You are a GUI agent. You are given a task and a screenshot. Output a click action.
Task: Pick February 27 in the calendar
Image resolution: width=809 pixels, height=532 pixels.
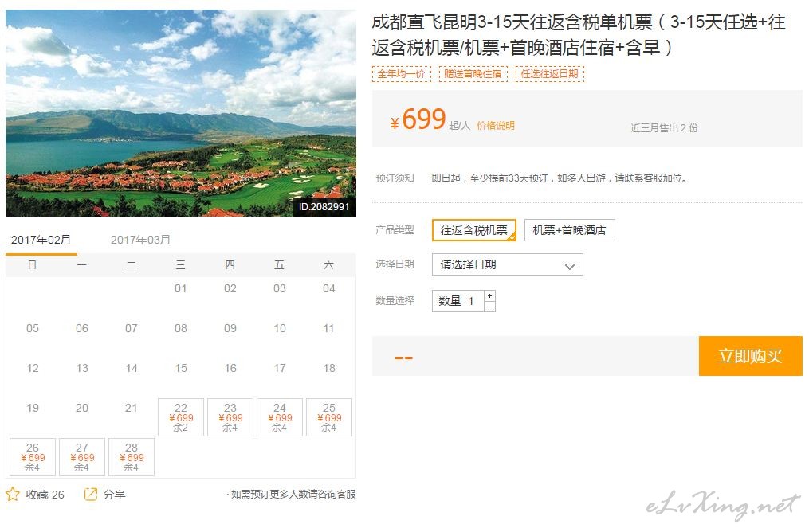click(82, 456)
